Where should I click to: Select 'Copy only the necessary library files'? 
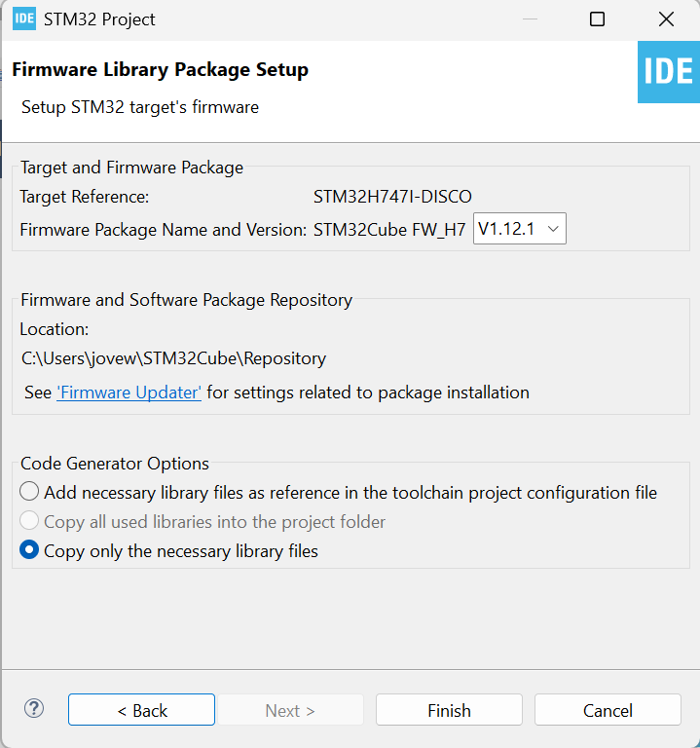pos(30,550)
